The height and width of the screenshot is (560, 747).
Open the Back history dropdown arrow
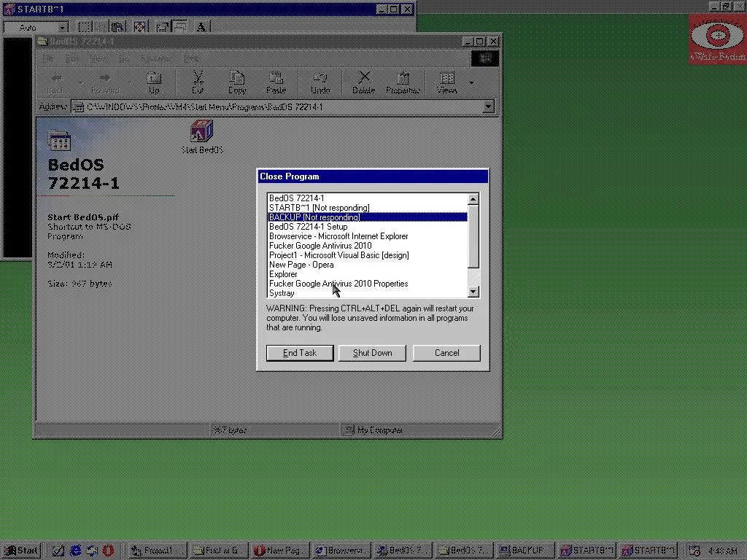point(80,83)
